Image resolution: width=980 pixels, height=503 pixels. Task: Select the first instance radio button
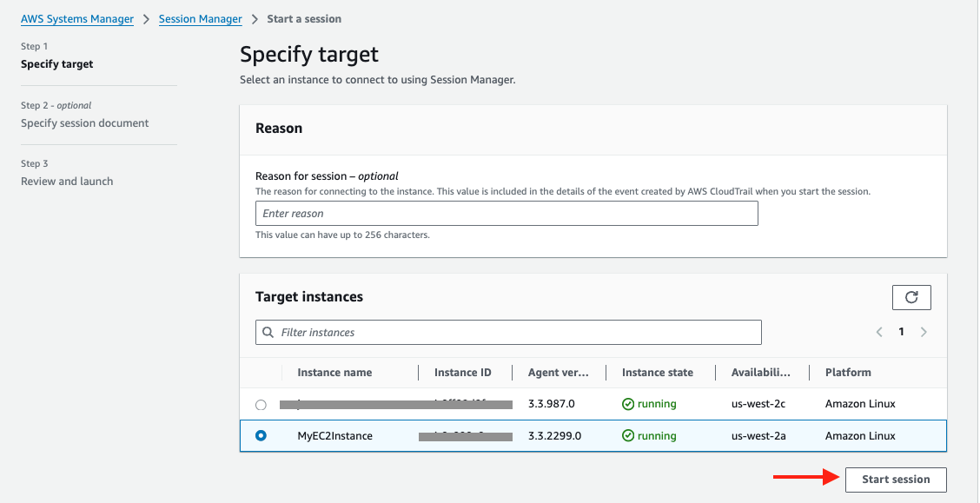261,405
